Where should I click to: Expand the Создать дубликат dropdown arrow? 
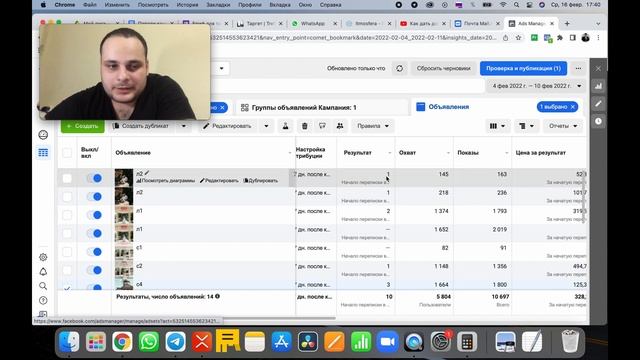point(184,126)
